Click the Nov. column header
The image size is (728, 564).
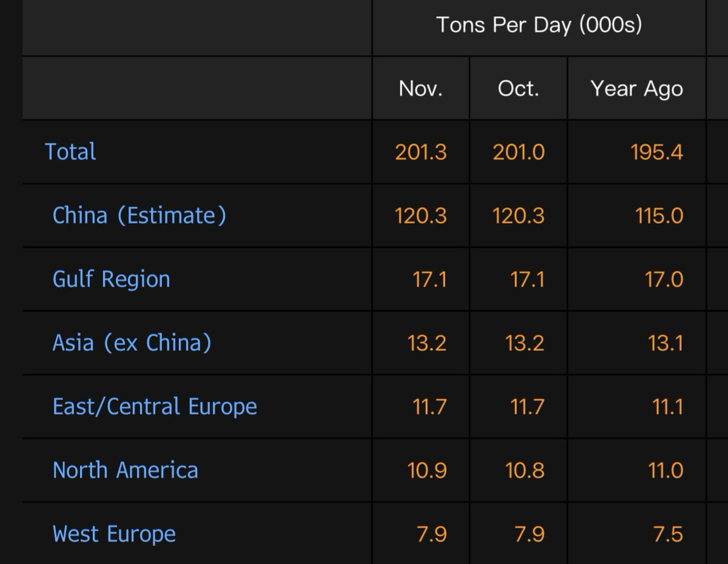pos(420,89)
